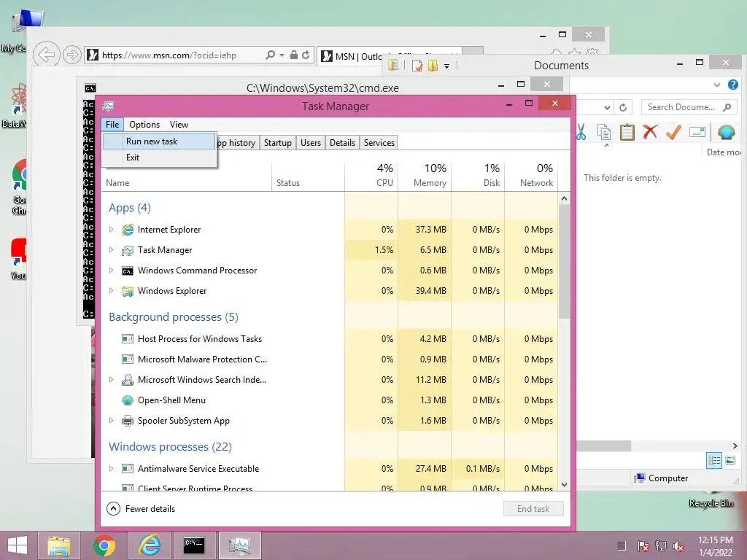747x560 pixels.
Task: Open File Explorer from the taskbar
Action: tap(58, 545)
